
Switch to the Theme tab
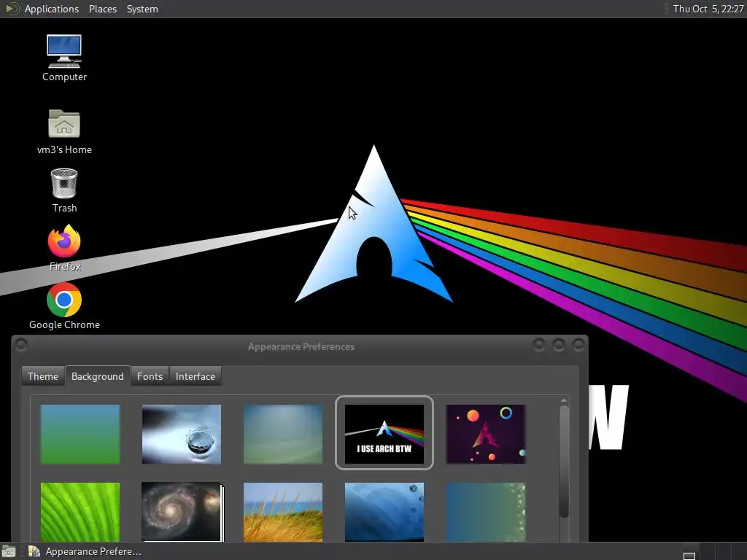click(x=43, y=376)
